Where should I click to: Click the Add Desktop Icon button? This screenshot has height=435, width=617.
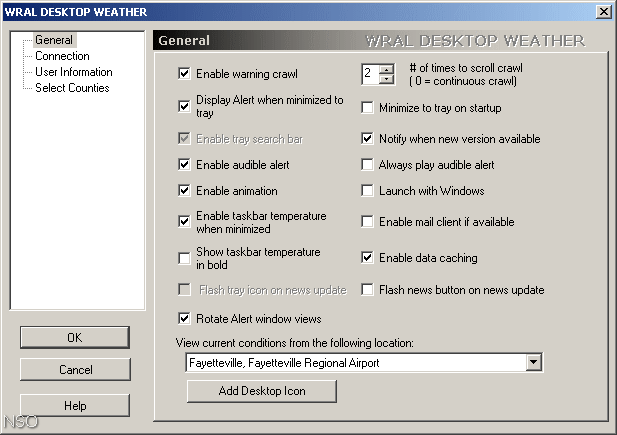[x=262, y=391]
